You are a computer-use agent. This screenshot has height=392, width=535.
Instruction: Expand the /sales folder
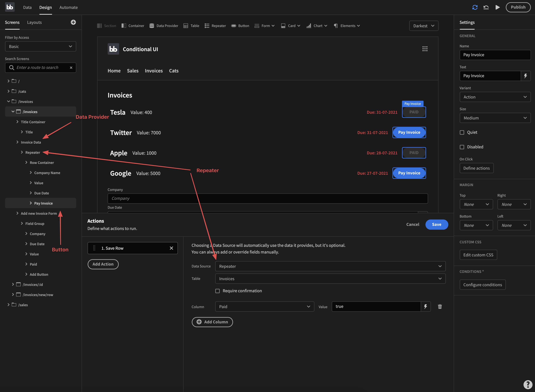9,305
